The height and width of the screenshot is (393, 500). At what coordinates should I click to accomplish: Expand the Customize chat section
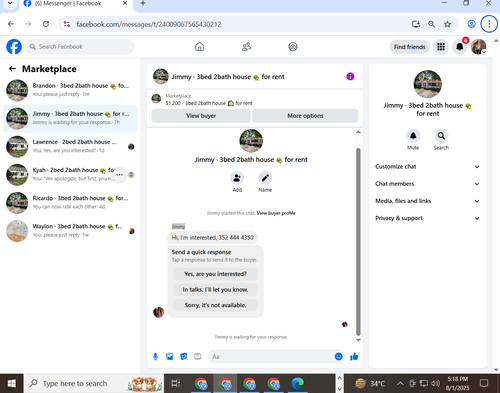427,167
